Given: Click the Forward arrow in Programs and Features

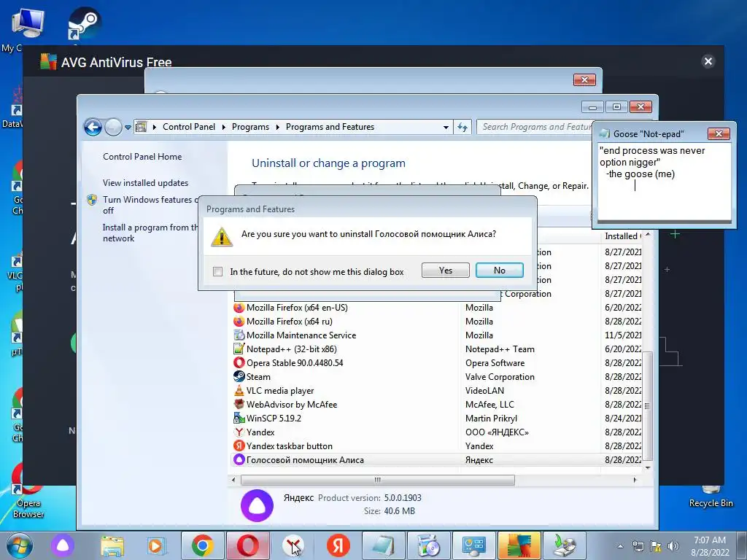Looking at the screenshot, I should (113, 127).
